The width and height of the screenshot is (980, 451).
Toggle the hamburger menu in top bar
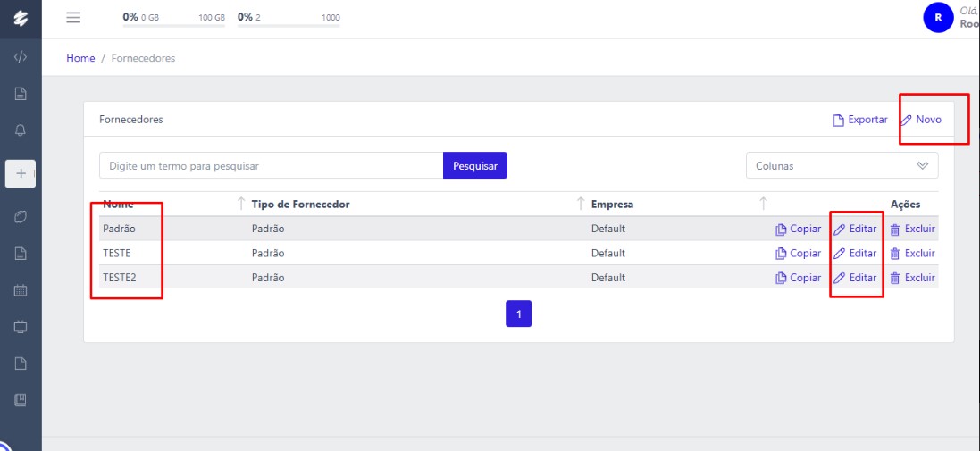pyautogui.click(x=73, y=17)
